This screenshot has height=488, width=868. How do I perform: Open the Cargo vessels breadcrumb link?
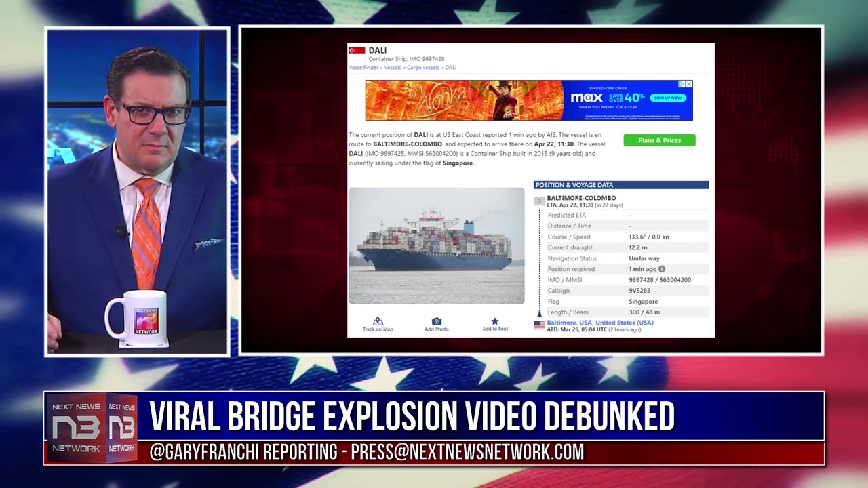423,68
